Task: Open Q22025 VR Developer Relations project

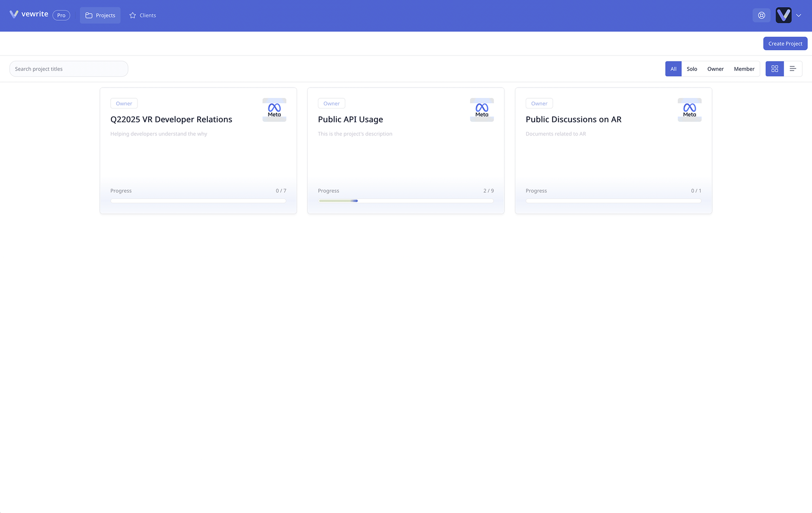Action: (171, 120)
